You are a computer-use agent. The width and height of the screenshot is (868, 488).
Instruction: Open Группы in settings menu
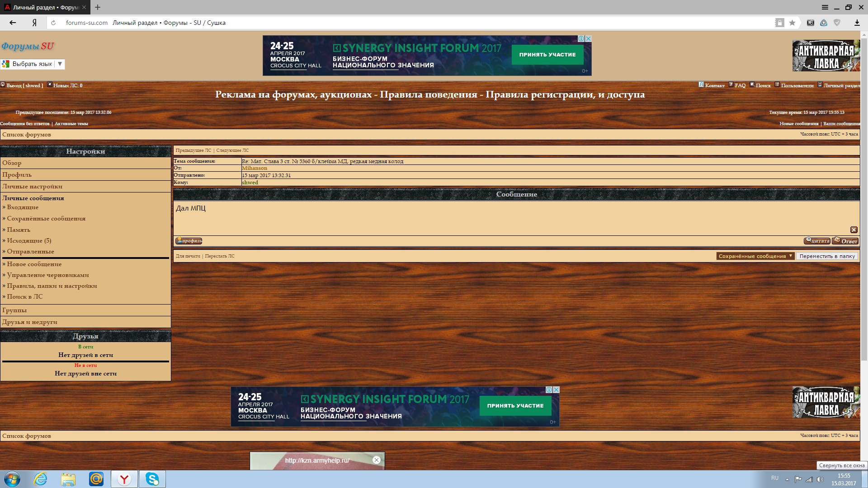coord(14,310)
